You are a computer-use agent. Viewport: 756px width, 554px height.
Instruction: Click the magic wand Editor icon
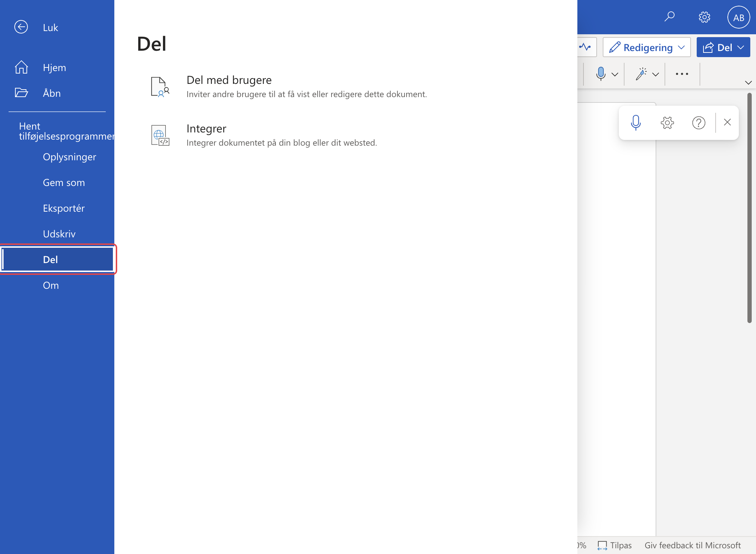(x=641, y=74)
